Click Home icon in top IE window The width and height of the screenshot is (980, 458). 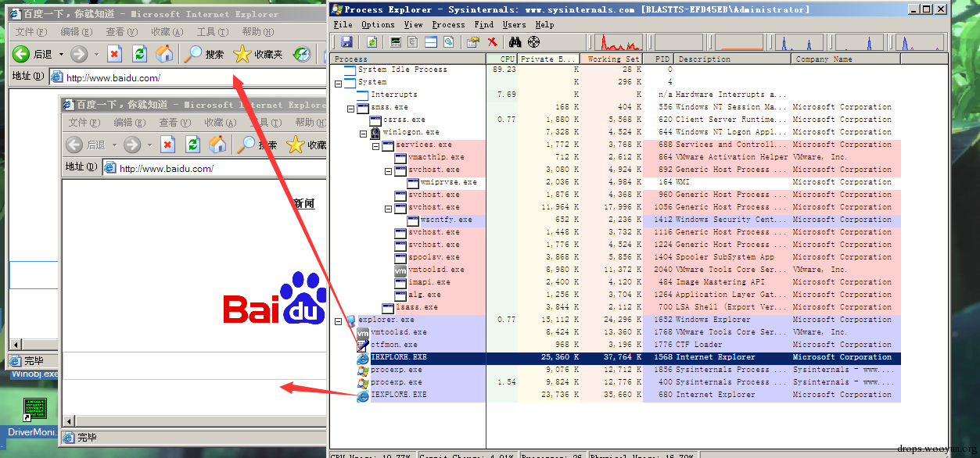tap(164, 54)
